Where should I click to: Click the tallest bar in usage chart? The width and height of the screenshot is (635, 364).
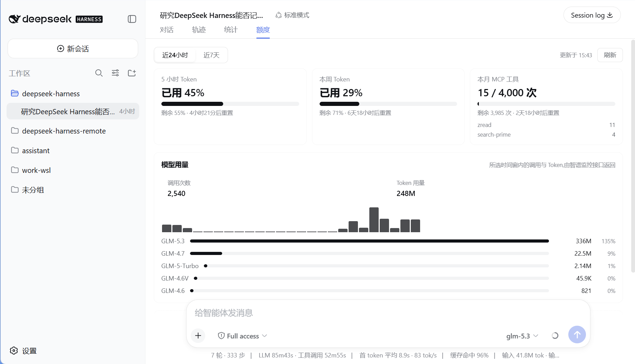(x=374, y=219)
